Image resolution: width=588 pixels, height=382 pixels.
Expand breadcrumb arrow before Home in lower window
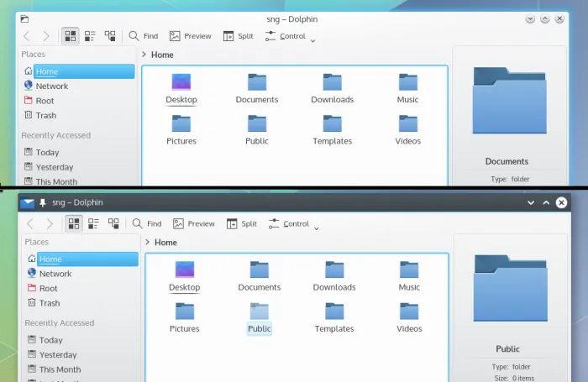(147, 243)
